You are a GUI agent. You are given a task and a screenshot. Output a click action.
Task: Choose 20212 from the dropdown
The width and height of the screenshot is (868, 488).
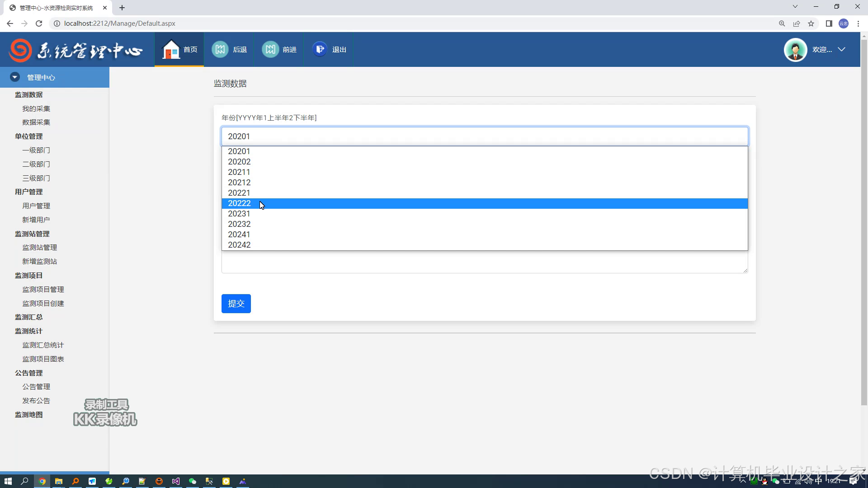(485, 183)
